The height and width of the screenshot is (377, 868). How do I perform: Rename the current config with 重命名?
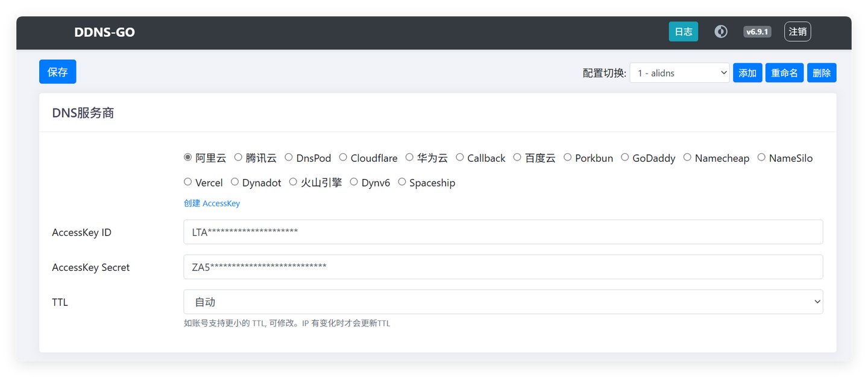pos(784,72)
